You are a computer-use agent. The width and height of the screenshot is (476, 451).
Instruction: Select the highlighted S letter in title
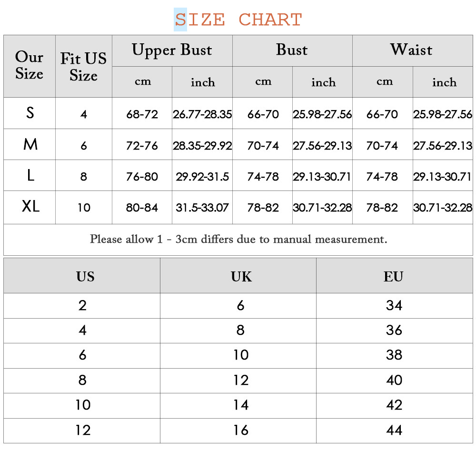click(x=180, y=20)
